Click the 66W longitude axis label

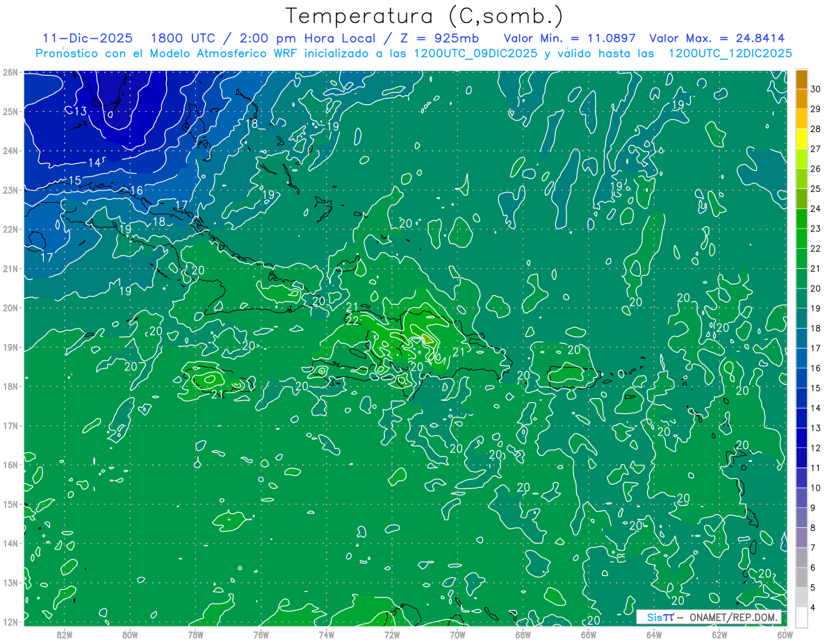(x=588, y=634)
